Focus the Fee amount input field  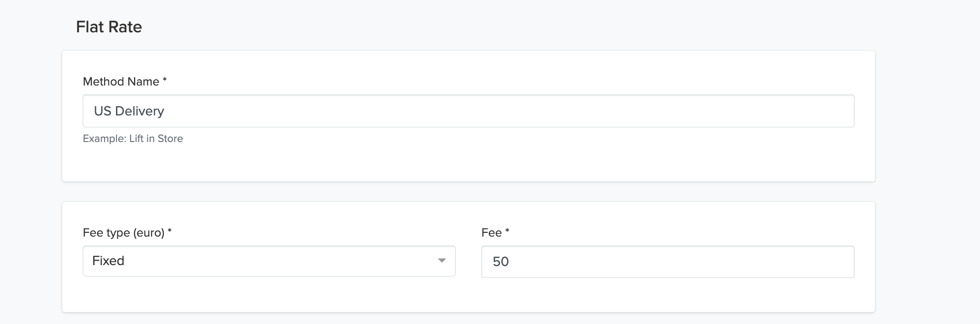(x=667, y=262)
